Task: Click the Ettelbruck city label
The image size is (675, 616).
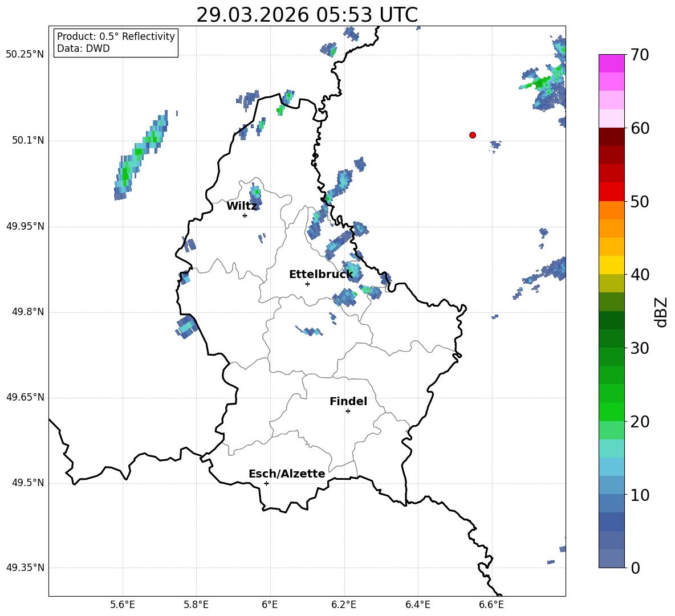Action: (321, 275)
